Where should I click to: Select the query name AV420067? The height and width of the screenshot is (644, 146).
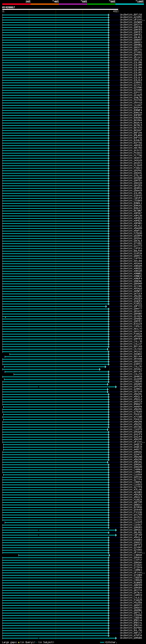8,8
